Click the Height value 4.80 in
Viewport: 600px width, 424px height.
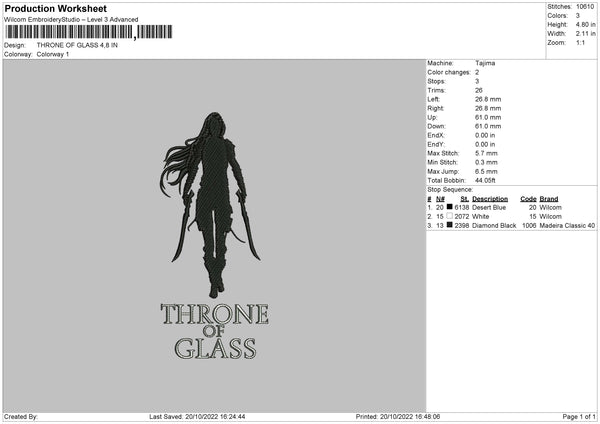click(585, 24)
